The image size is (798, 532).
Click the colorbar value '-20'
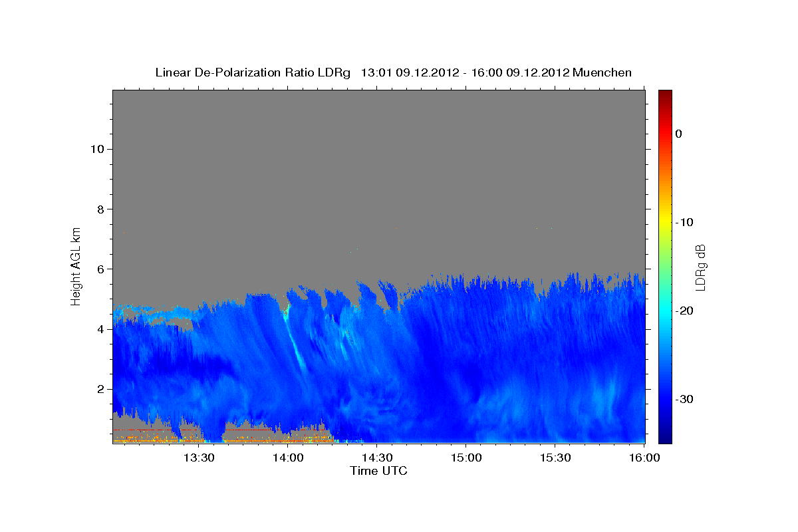pos(685,311)
